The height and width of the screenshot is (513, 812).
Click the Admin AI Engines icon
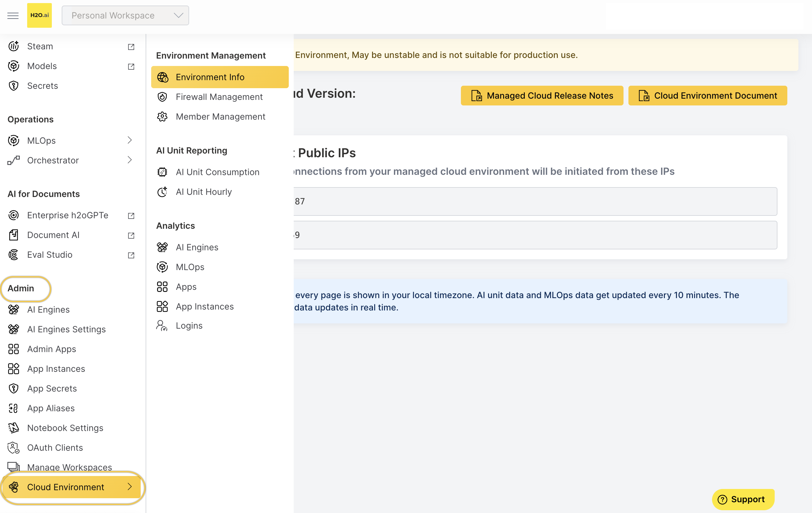(14, 310)
